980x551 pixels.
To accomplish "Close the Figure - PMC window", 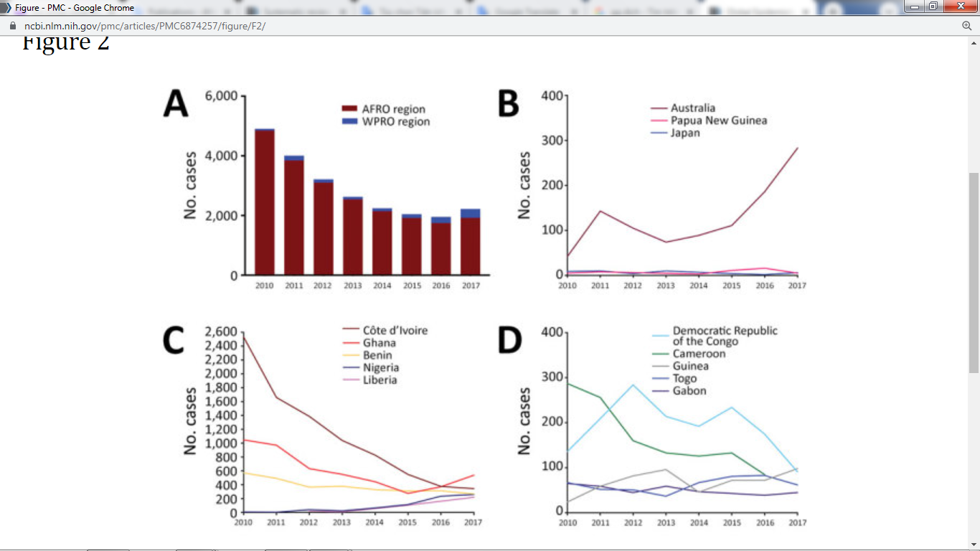I will coord(960,6).
